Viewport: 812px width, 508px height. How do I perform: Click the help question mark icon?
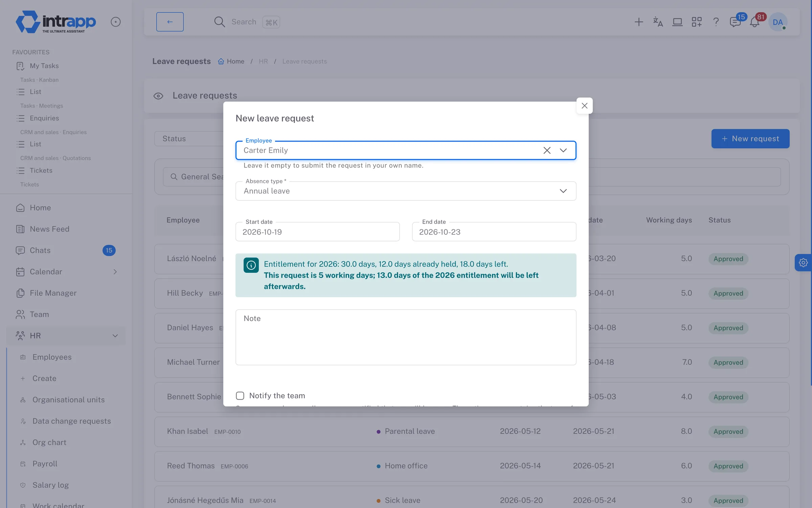[716, 22]
